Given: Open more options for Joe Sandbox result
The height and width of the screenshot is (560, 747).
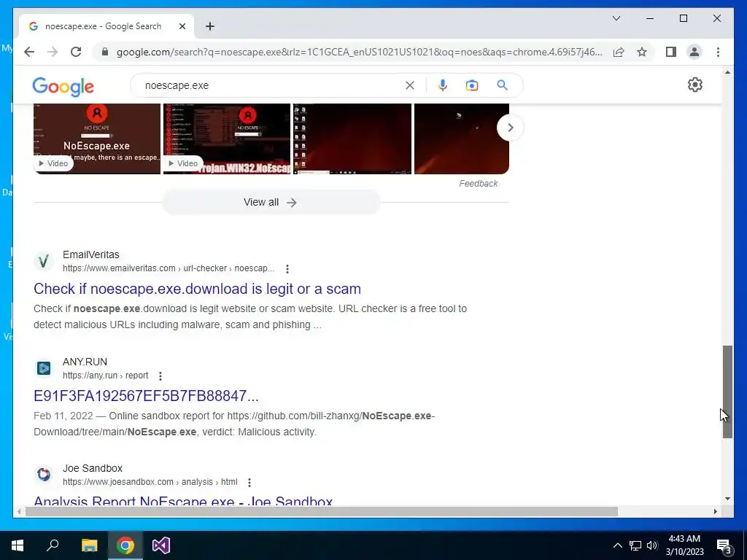Looking at the screenshot, I should click(x=249, y=483).
